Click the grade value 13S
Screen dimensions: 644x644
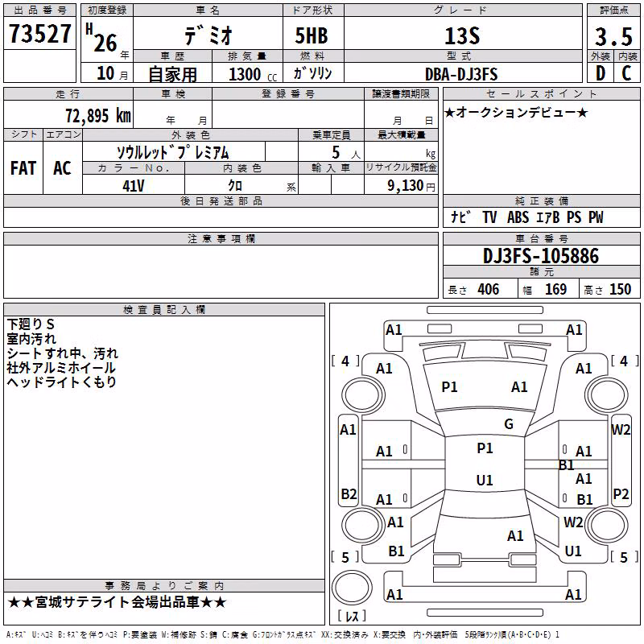[x=462, y=36]
